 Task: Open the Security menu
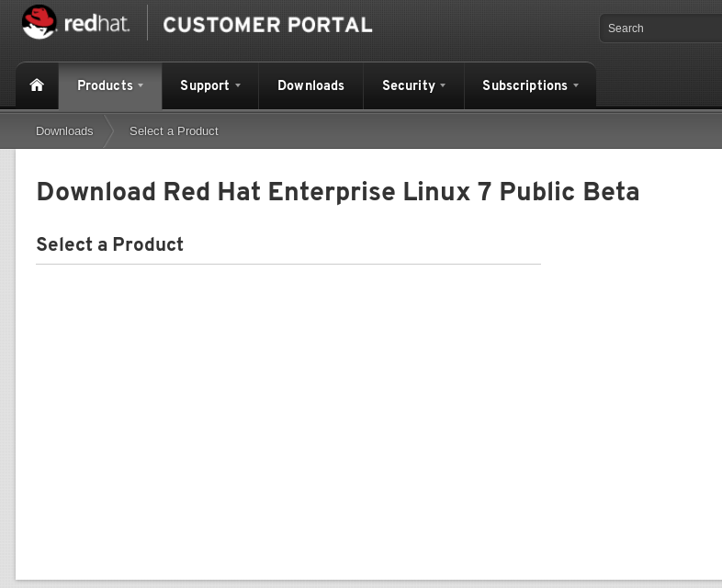pos(413,85)
